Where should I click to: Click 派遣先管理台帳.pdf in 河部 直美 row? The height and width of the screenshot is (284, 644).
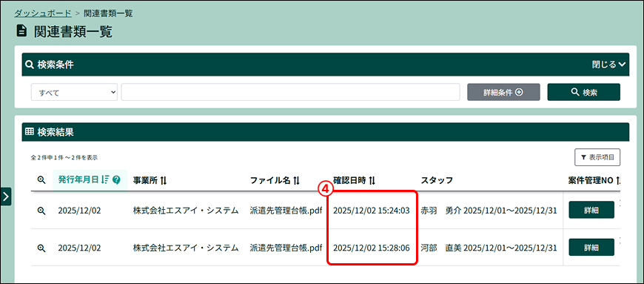click(286, 248)
